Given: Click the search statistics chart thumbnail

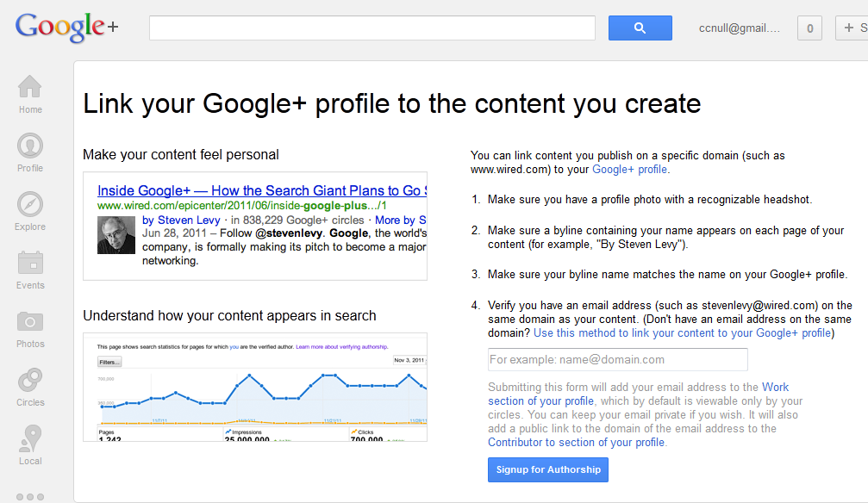Looking at the screenshot, I should [x=255, y=387].
